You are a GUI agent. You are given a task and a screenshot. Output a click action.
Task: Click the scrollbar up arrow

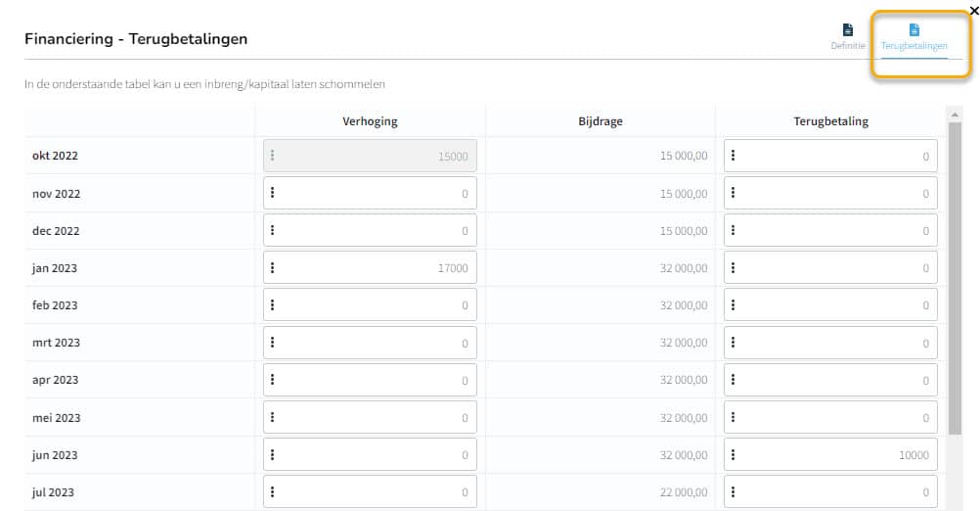click(x=955, y=116)
